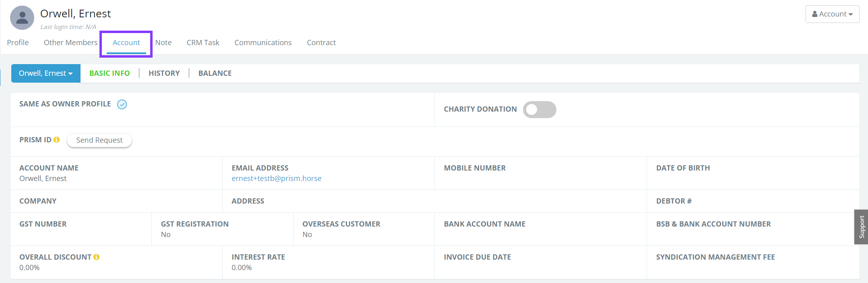This screenshot has width=868, height=283.
Task: Expand the blue Orwell, Ernest dropdown
Action: click(46, 73)
